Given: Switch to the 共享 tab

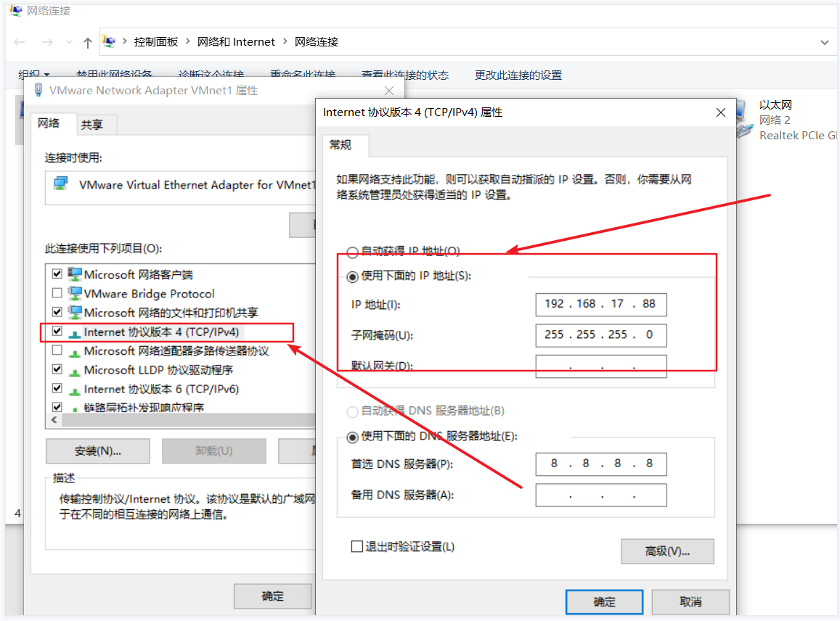Looking at the screenshot, I should 91,125.
